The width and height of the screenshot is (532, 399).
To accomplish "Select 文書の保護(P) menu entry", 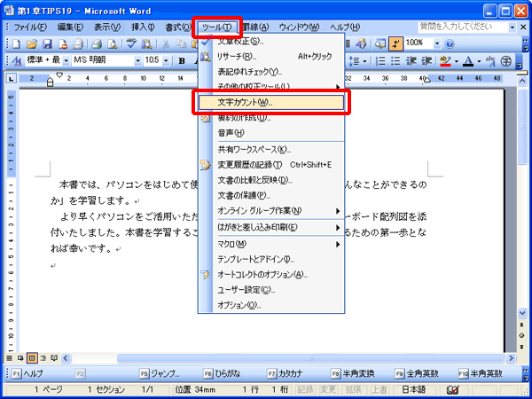I will [271, 196].
